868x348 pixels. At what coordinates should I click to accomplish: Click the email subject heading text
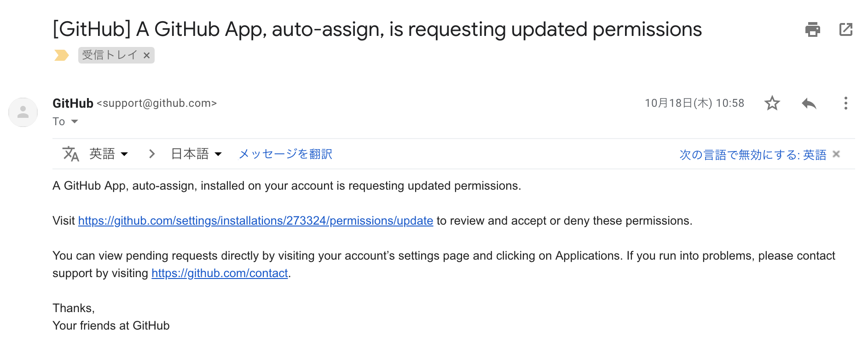377,29
